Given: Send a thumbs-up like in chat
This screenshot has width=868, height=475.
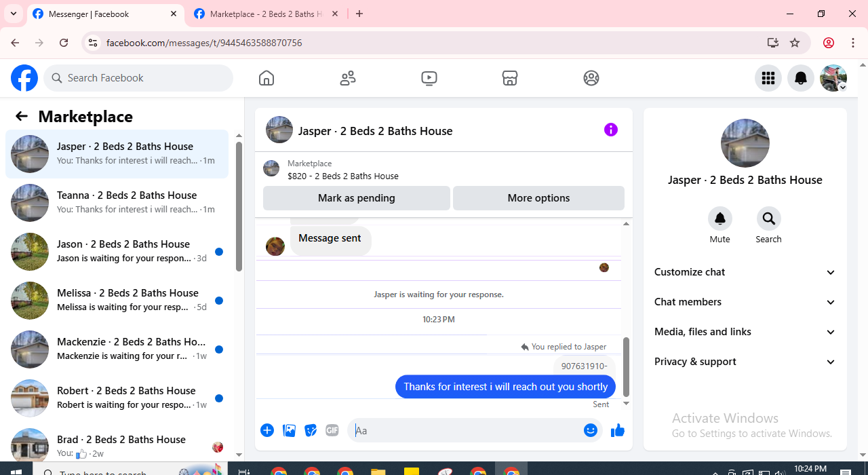Looking at the screenshot, I should pyautogui.click(x=617, y=430).
